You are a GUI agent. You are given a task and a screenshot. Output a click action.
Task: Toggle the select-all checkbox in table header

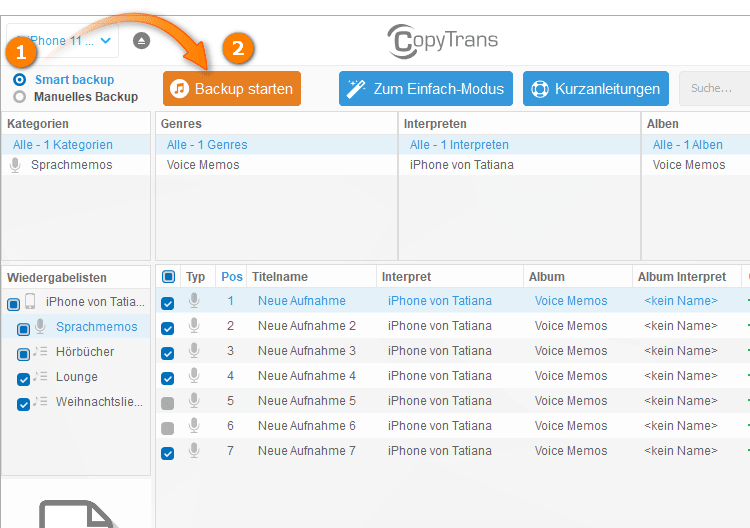168,276
